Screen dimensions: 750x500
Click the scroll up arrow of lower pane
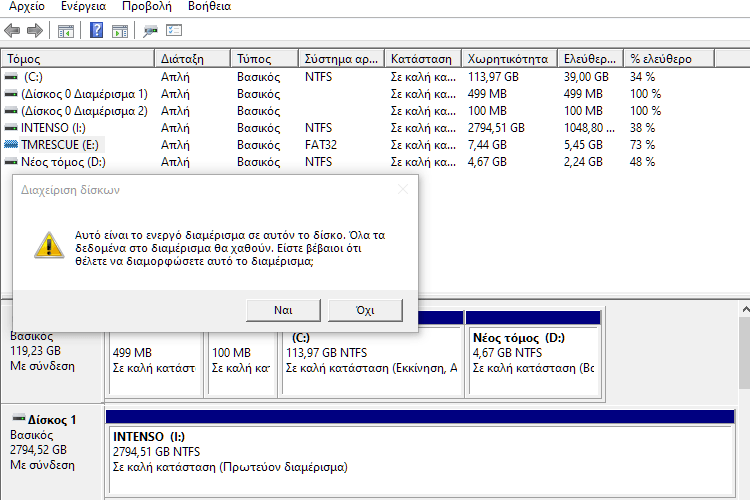click(x=745, y=310)
